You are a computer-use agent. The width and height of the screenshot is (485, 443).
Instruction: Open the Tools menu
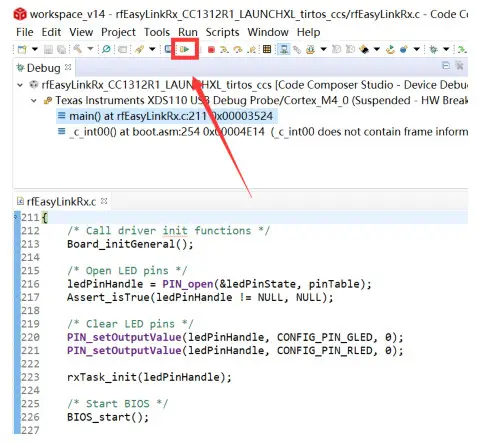pos(157,32)
